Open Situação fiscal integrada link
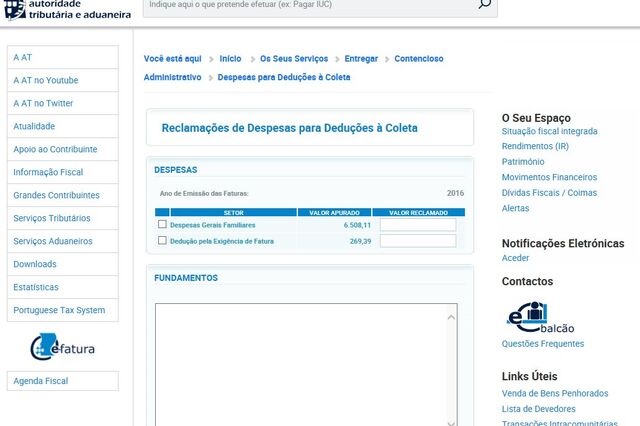 pos(549,131)
